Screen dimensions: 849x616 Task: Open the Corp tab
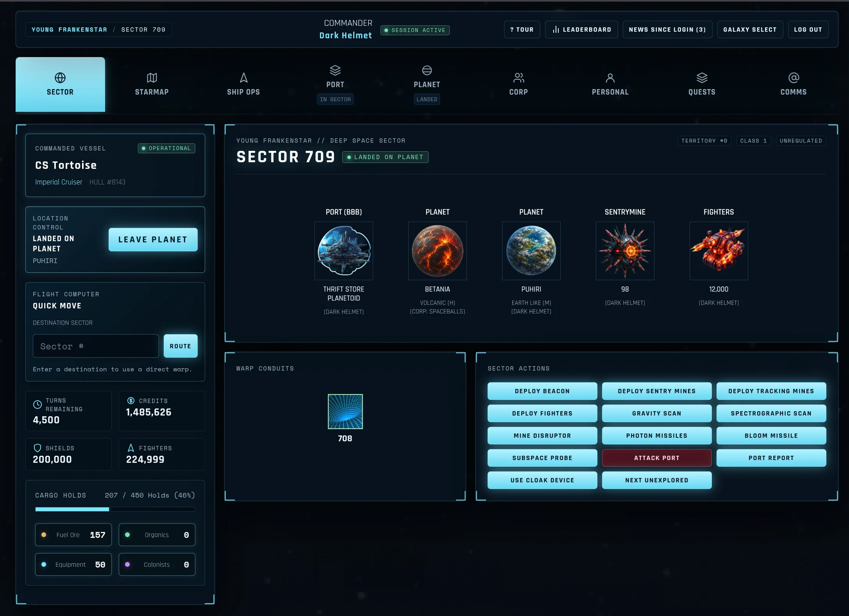click(518, 84)
